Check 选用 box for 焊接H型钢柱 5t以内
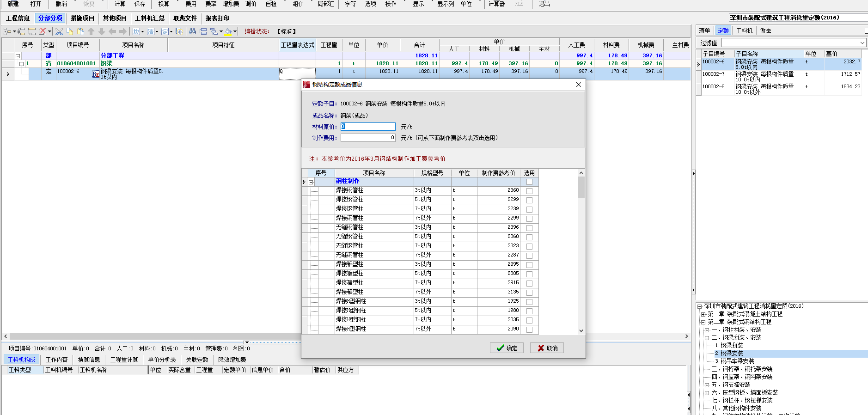Screen dimensions: 868x415 click(x=529, y=311)
